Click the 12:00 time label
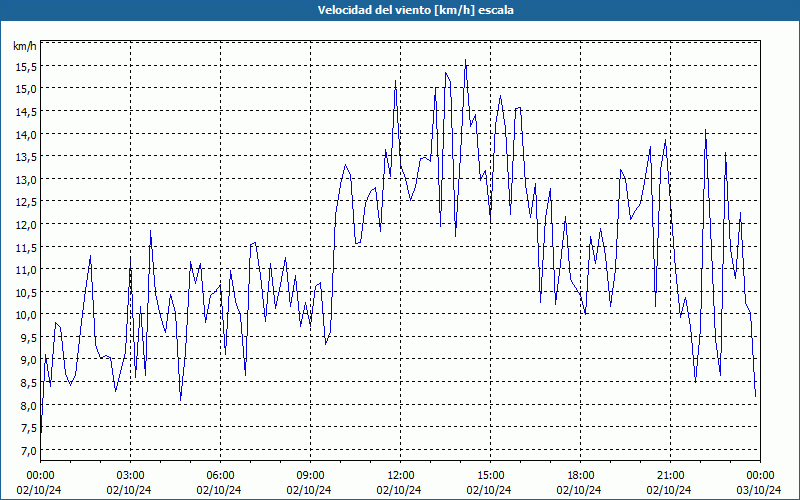800x500 pixels. click(x=401, y=476)
